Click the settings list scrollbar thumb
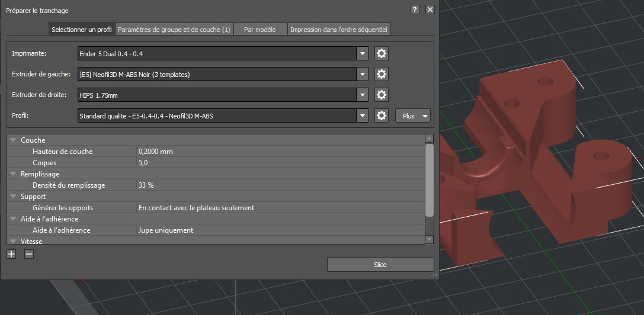The width and height of the screenshot is (644, 315). coord(429,180)
